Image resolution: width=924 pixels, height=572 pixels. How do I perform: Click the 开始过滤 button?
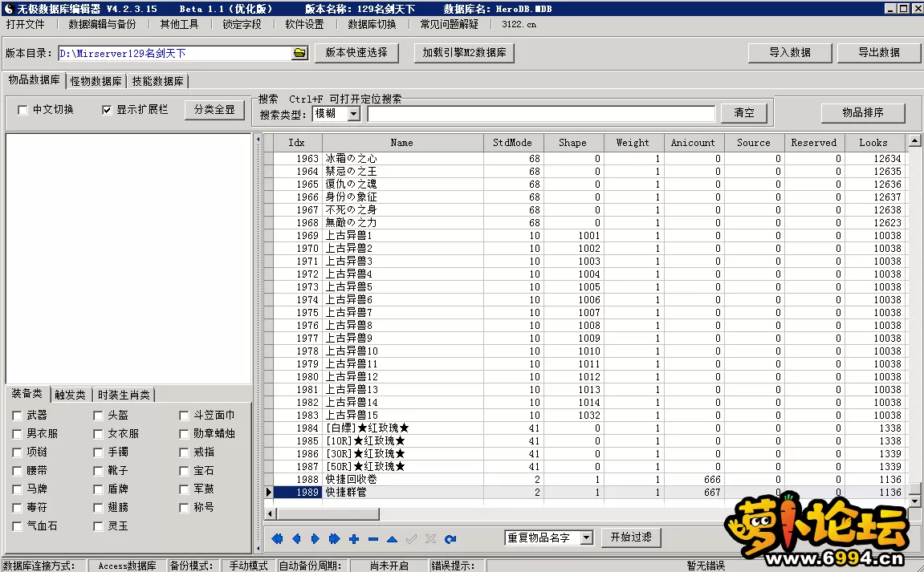631,538
